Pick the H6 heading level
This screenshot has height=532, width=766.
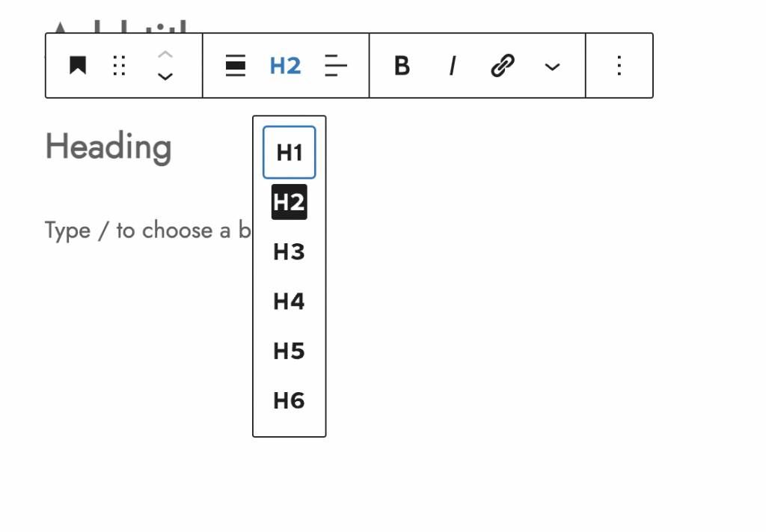(x=289, y=401)
